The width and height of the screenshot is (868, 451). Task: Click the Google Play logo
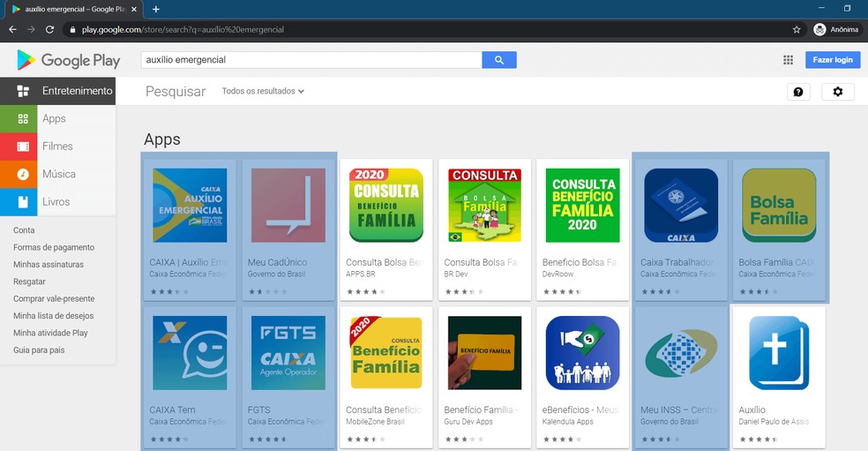(68, 60)
